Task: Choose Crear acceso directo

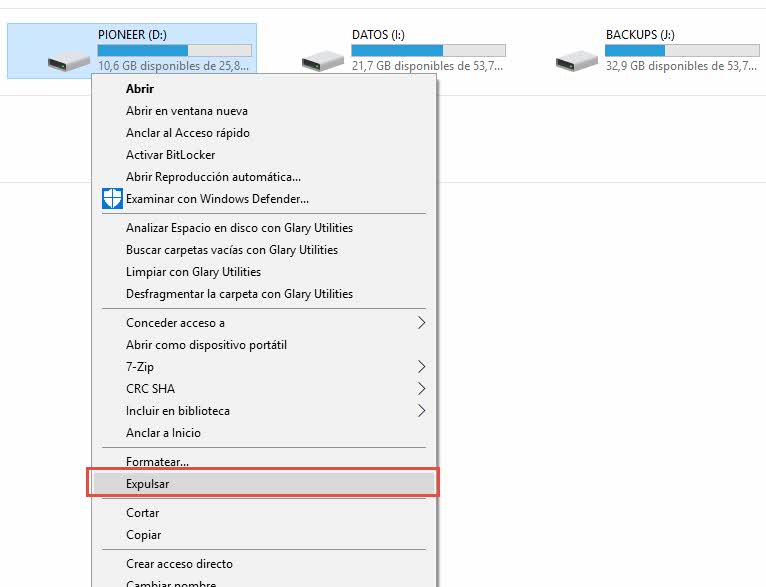Action: [179, 564]
